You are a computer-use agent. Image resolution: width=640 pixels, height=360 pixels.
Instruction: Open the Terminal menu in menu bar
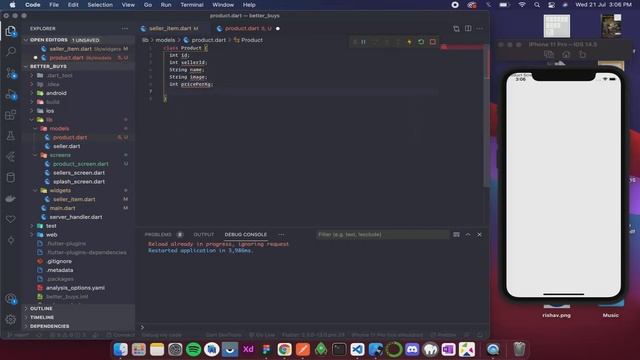click(192, 5)
